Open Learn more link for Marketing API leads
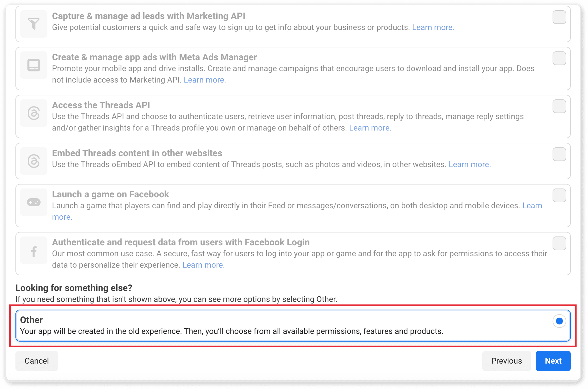Viewport: 588px width, 389px height. tap(433, 27)
